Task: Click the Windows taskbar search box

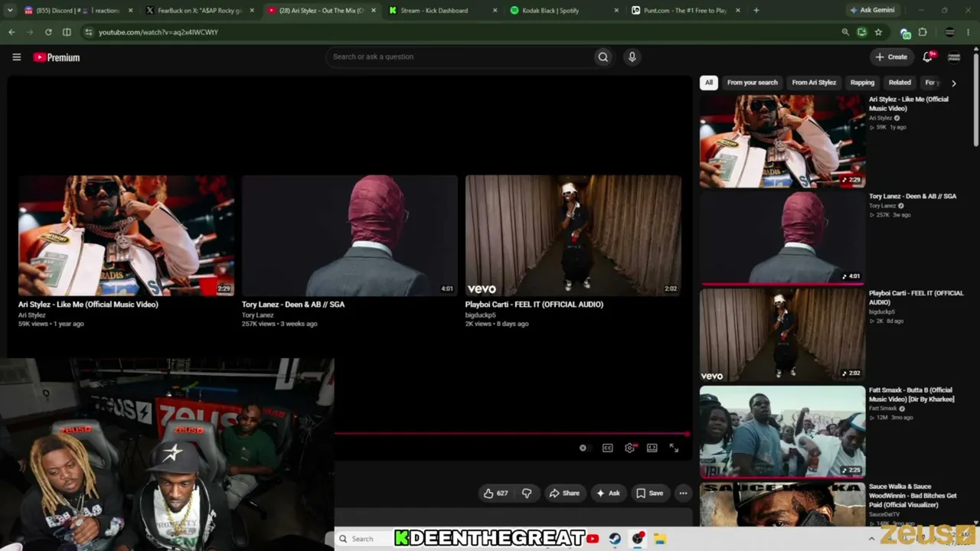Action: click(x=364, y=539)
